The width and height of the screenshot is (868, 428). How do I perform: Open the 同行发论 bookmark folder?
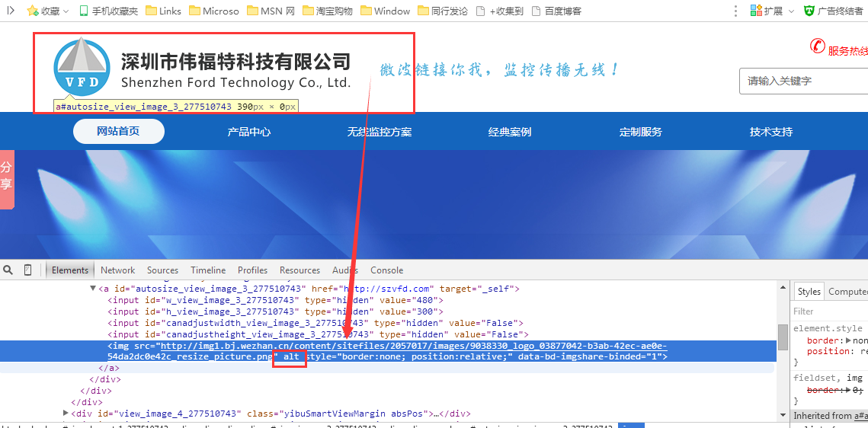tap(442, 11)
